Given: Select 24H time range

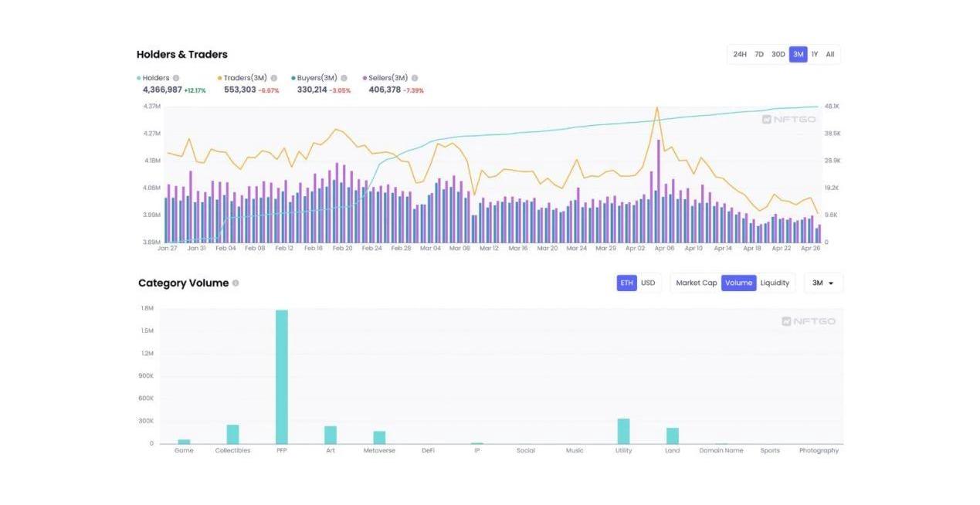Looking at the screenshot, I should tap(739, 54).
